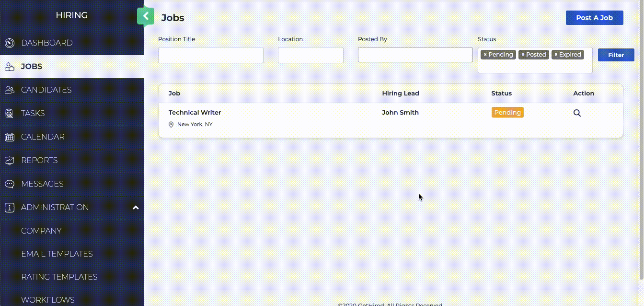Remove the Expired status filter tag
Viewport: 644px width, 306px height.
coord(556,55)
